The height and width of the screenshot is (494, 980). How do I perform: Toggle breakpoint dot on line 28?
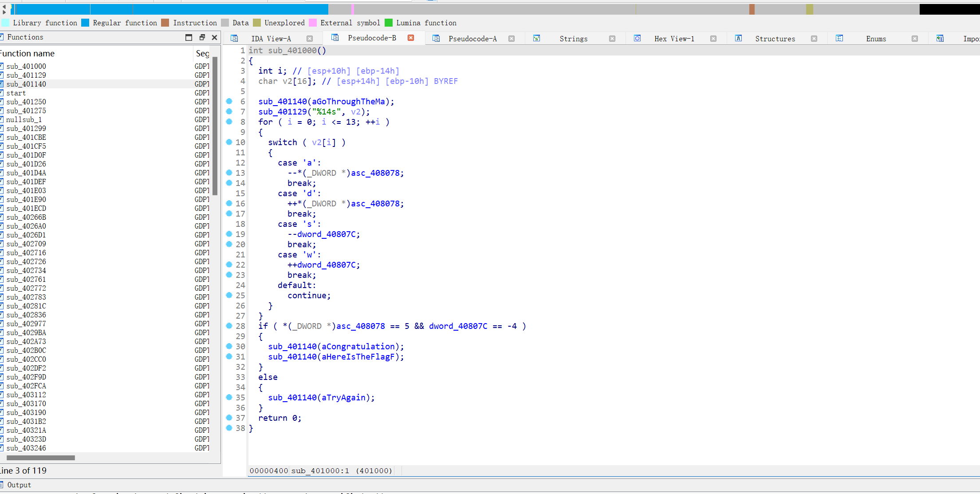pyautogui.click(x=229, y=326)
